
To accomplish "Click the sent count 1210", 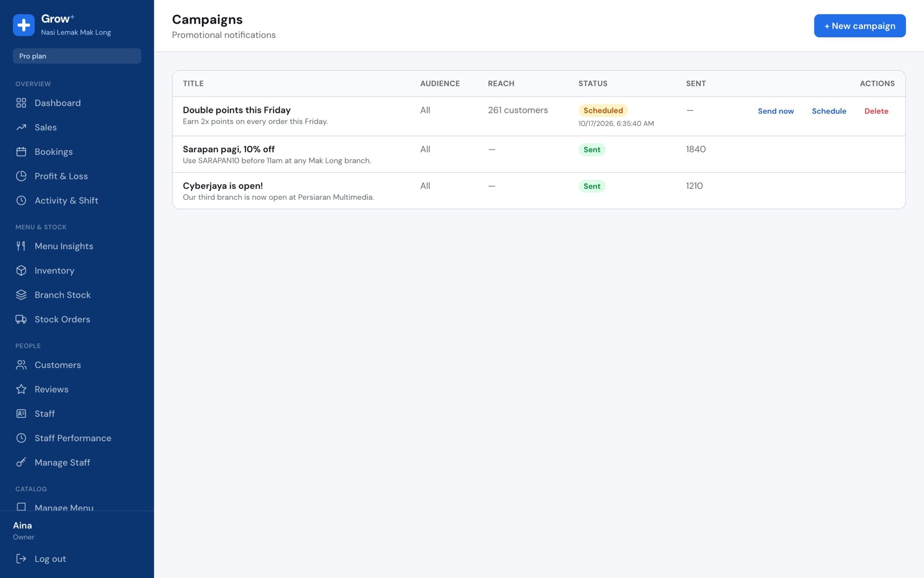I will 694,185.
